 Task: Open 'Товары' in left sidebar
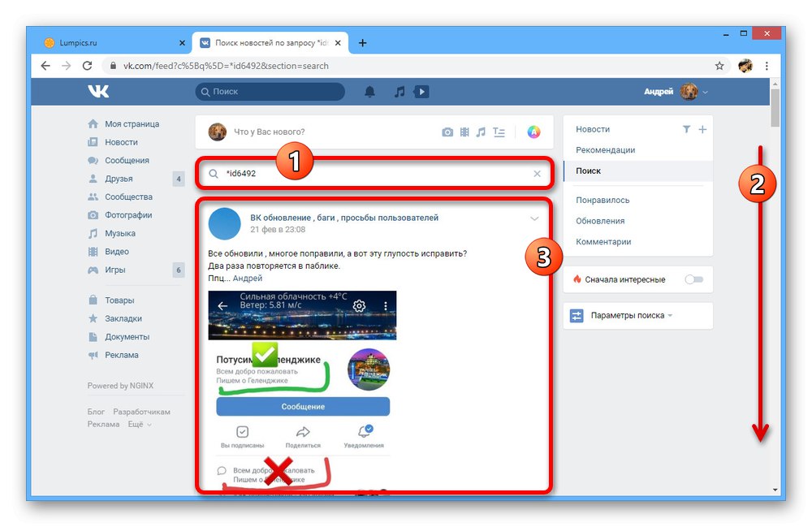click(x=119, y=300)
